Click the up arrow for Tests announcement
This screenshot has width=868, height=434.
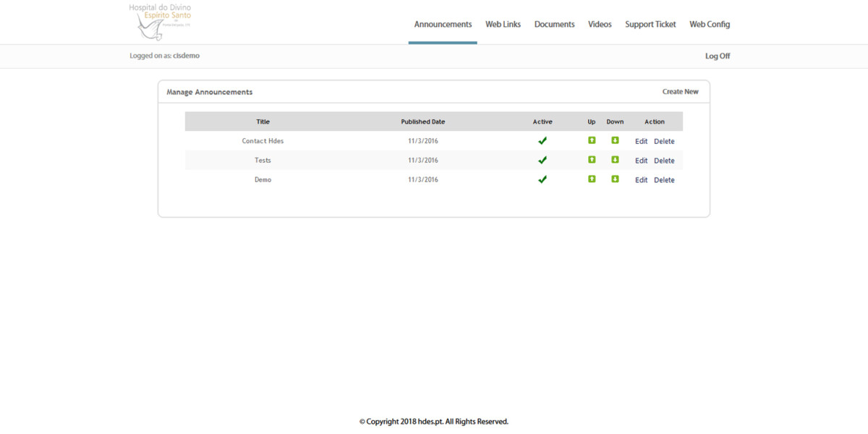pos(591,160)
